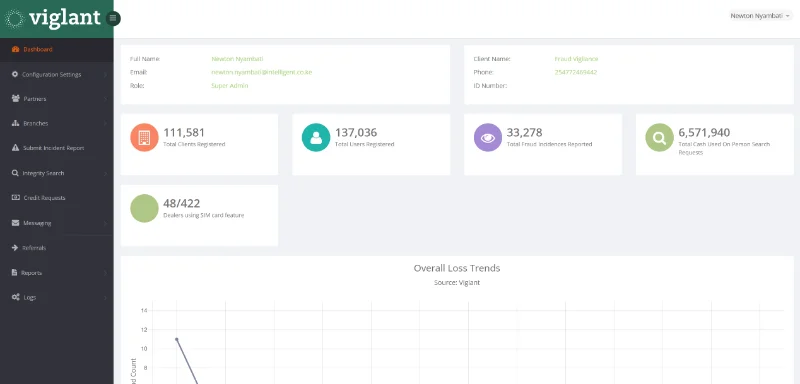Viewport: 800px width, 384px height.
Task: Expand the Reports submenu chevron
Action: [x=106, y=273]
